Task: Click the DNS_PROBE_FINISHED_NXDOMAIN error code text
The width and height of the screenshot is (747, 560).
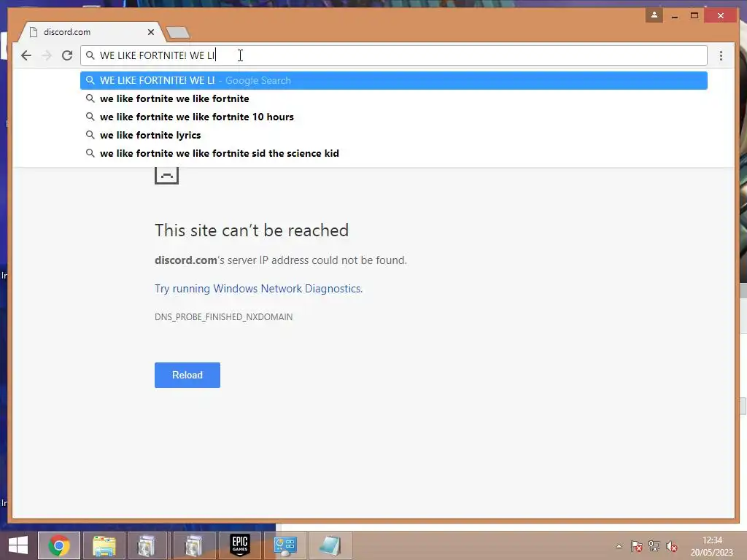Action: coord(223,317)
